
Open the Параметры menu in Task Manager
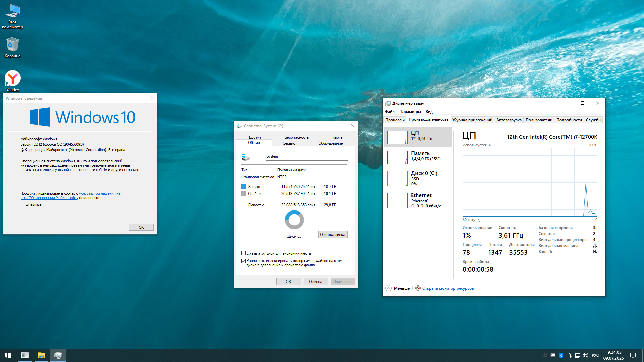(410, 112)
